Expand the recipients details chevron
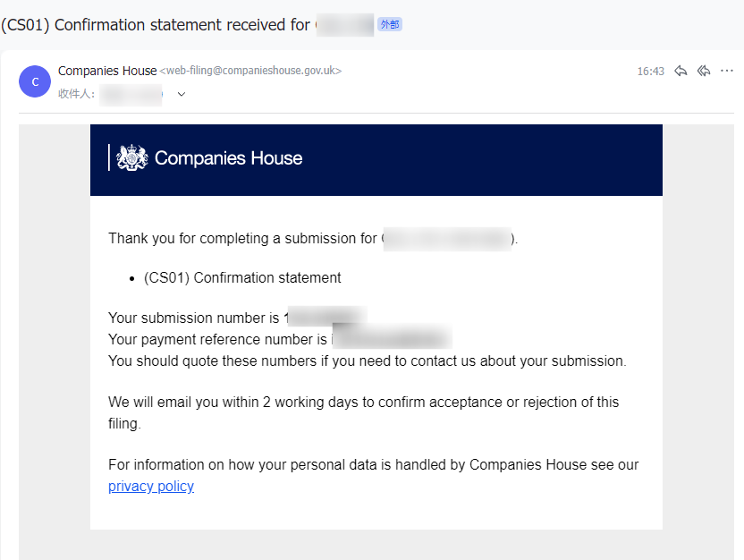 pyautogui.click(x=182, y=94)
